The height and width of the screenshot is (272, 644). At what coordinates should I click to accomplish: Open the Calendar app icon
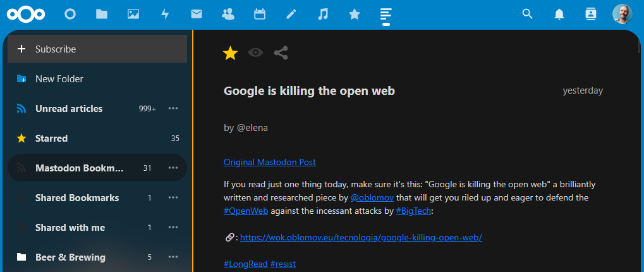pyautogui.click(x=260, y=15)
